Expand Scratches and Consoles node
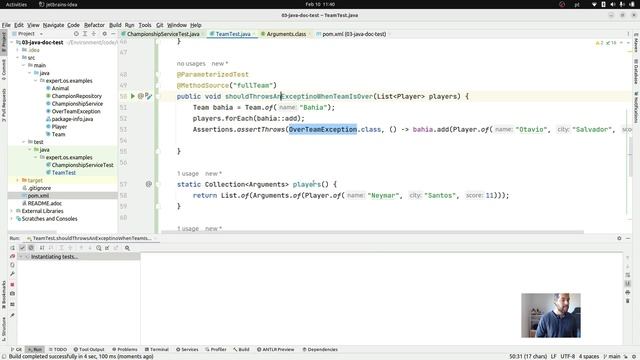Viewport: 640px width, 360px height. coord(12,219)
